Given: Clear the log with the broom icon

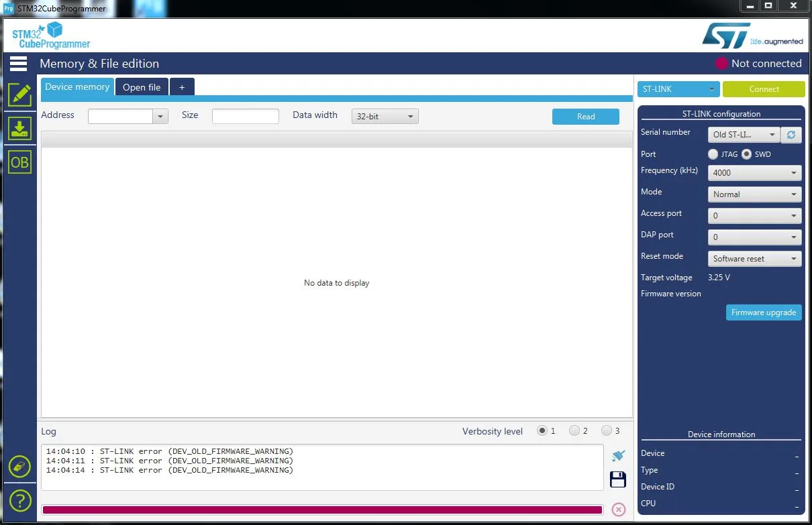Looking at the screenshot, I should 618,455.
